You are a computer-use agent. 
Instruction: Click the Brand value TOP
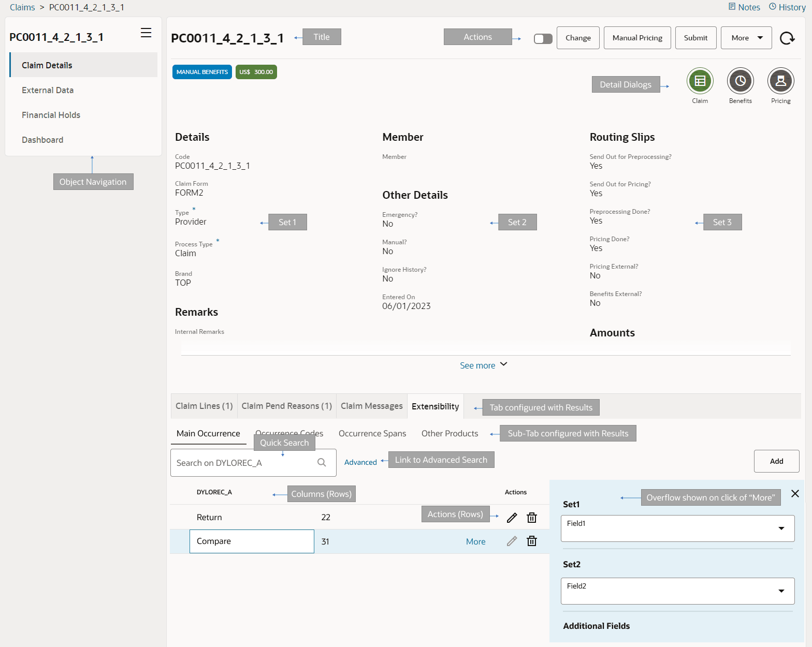tap(183, 283)
